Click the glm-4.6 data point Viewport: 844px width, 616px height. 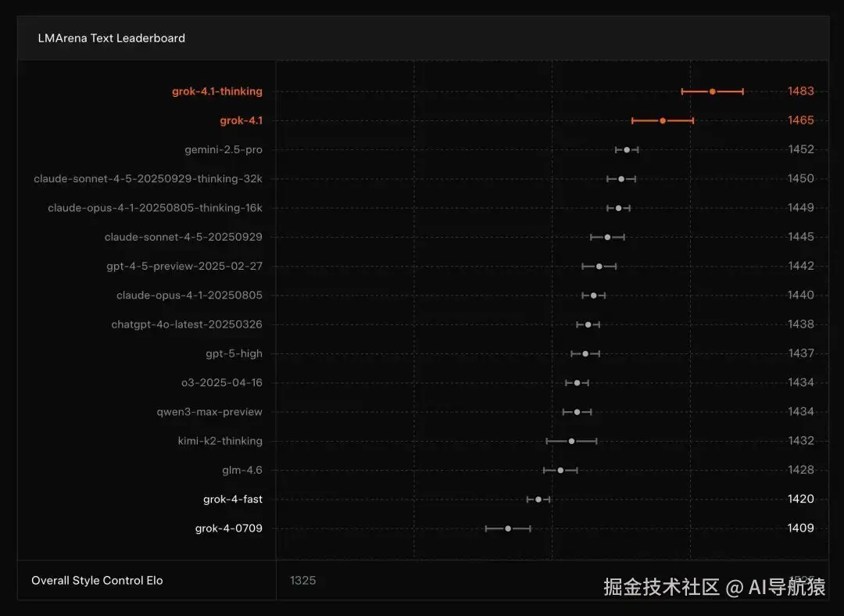click(x=560, y=470)
